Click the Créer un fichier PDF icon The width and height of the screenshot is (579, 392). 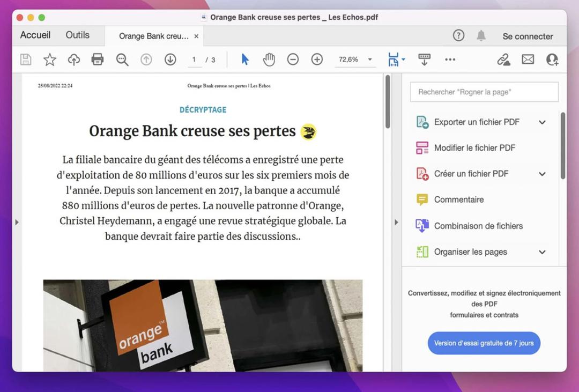422,174
